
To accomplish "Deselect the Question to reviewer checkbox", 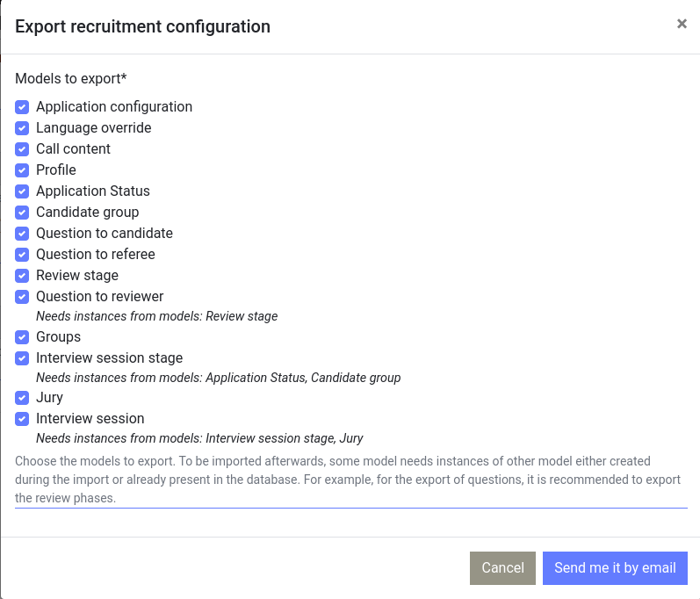I will (x=22, y=297).
